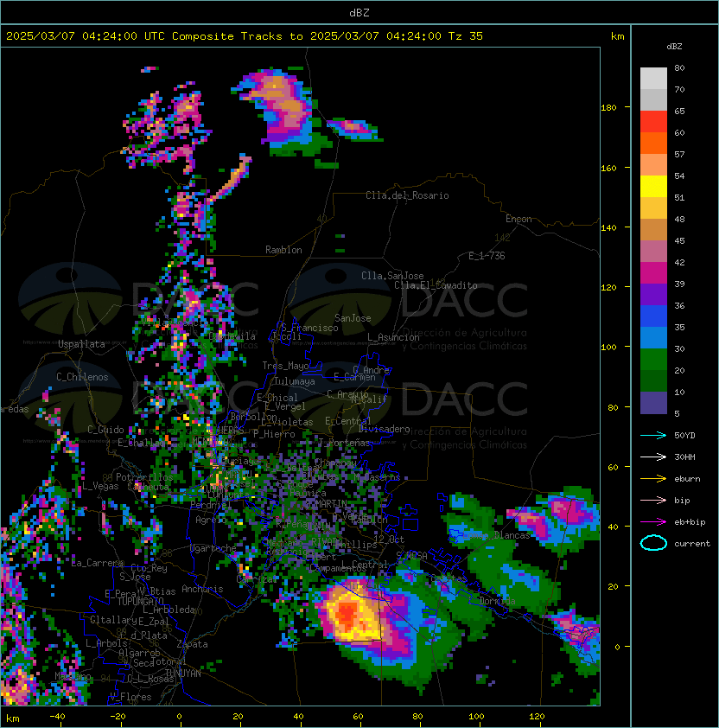
Task: Select the bright yellow 54–51 dBZ swatch
Action: pos(653,186)
